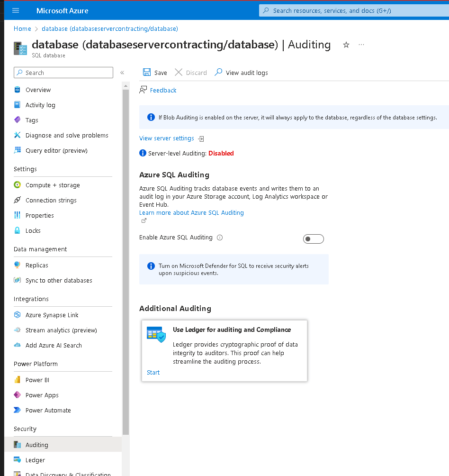This screenshot has width=449, height=476.
Task: Click the Stream analytics gear icon
Action: (17, 330)
